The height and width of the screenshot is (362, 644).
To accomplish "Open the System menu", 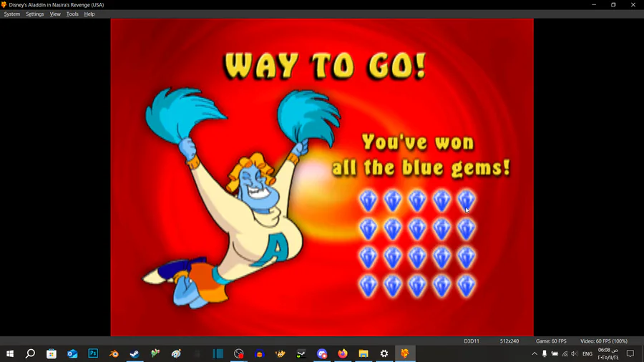I will coord(12,14).
